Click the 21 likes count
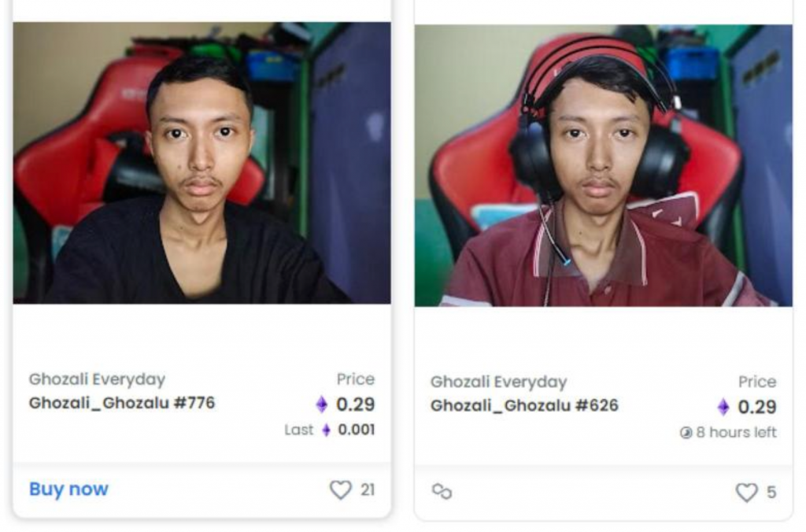806x532 pixels. click(368, 490)
